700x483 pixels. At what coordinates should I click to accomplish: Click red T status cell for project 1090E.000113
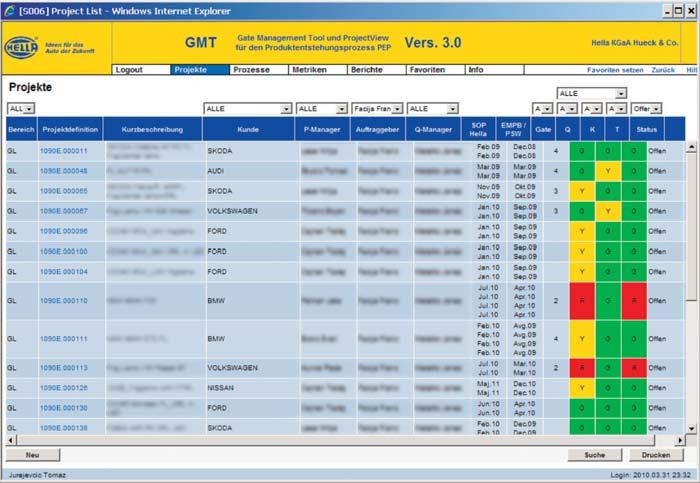coord(634,368)
